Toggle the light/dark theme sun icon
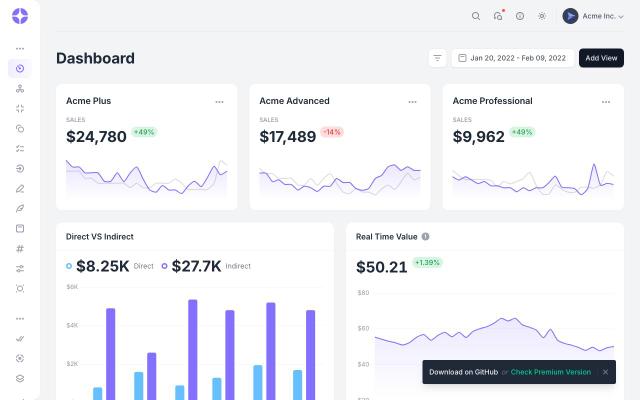Screen dimensions: 640x400 [x=542, y=16]
